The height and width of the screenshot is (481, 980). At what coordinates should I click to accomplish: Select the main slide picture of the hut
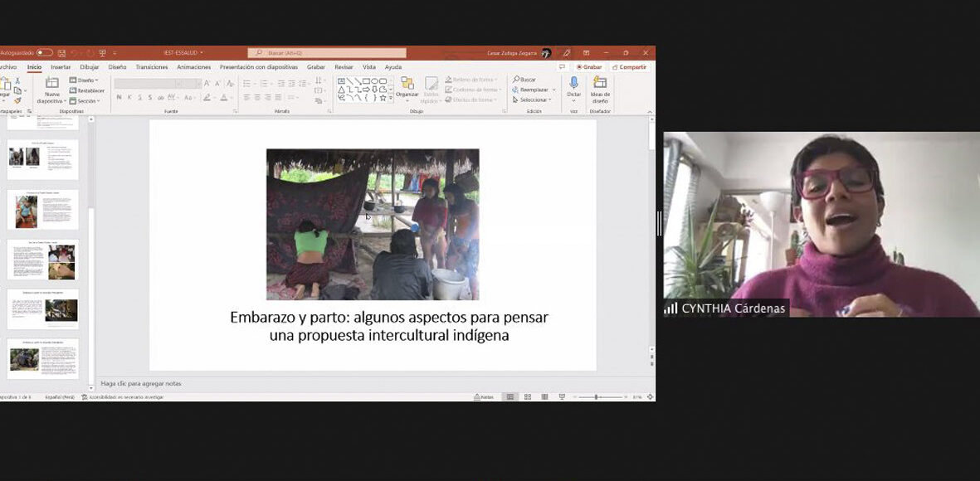point(373,224)
